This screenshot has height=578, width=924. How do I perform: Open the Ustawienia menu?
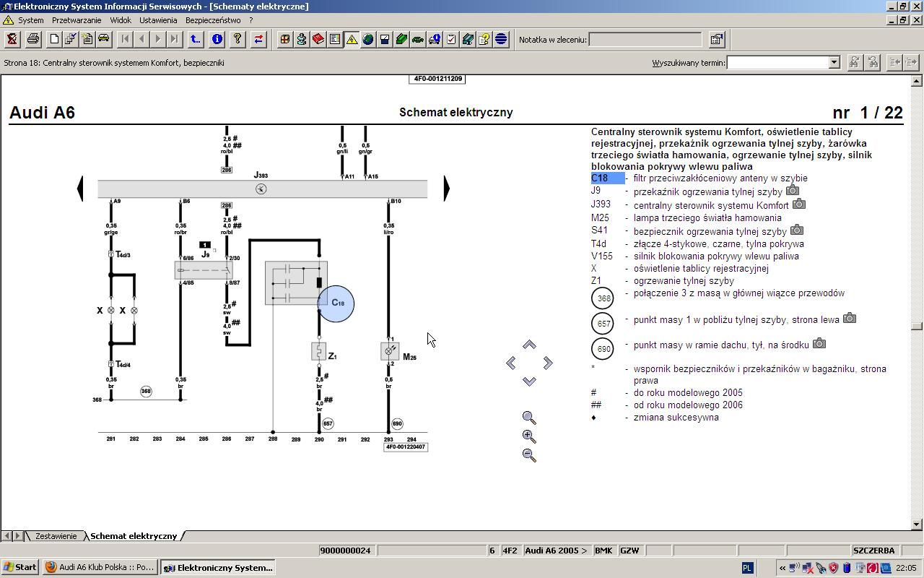coord(158,20)
